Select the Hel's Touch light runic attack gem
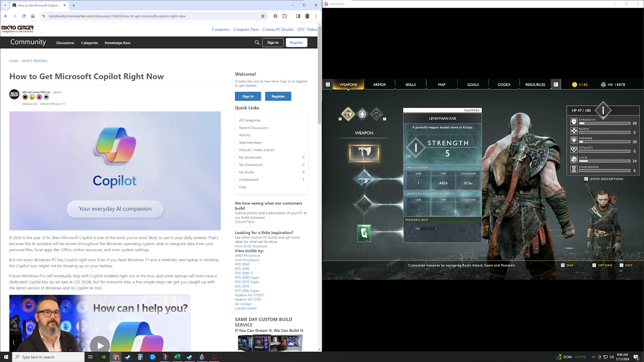 (364, 179)
